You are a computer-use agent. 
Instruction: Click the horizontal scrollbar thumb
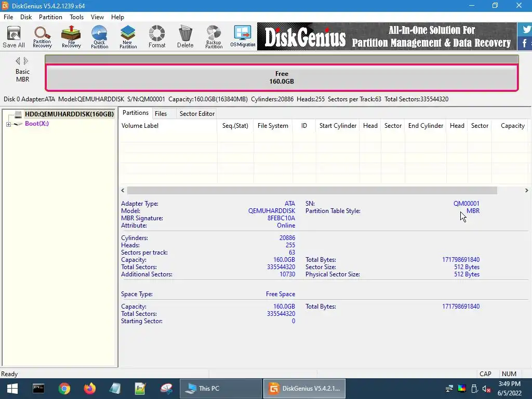coord(312,190)
